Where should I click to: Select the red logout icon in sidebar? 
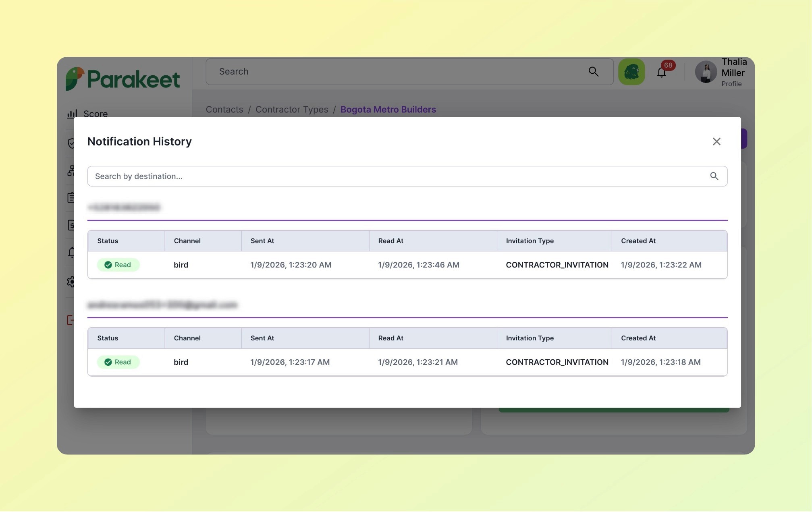coord(71,320)
